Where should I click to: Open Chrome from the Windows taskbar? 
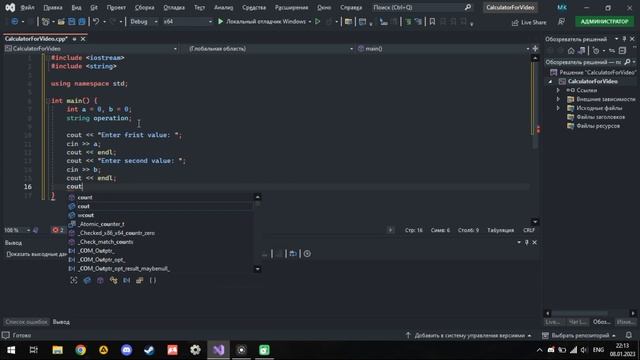(x=80, y=350)
